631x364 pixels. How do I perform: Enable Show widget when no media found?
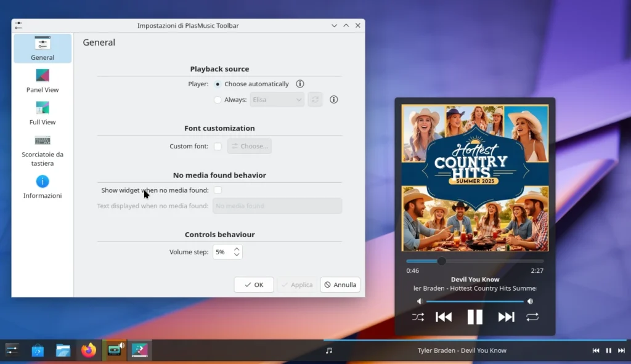217,191
